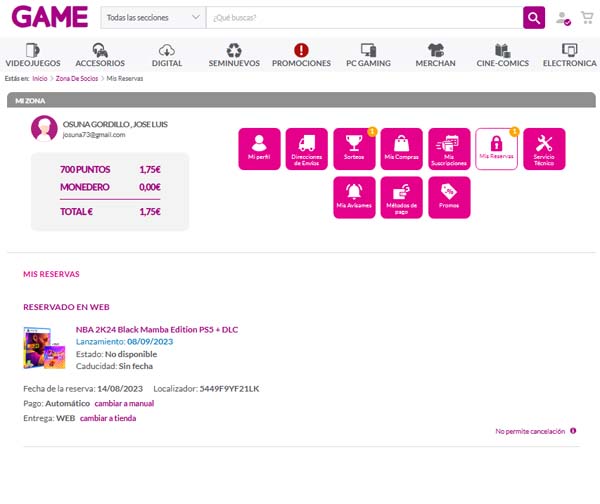The image size is (600, 504).
Task: Open Sorteos trophy tile
Action: (354, 149)
